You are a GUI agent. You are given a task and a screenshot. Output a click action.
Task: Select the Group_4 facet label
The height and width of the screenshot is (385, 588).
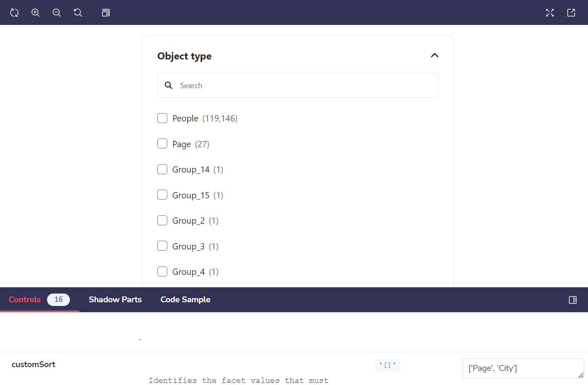[189, 271]
